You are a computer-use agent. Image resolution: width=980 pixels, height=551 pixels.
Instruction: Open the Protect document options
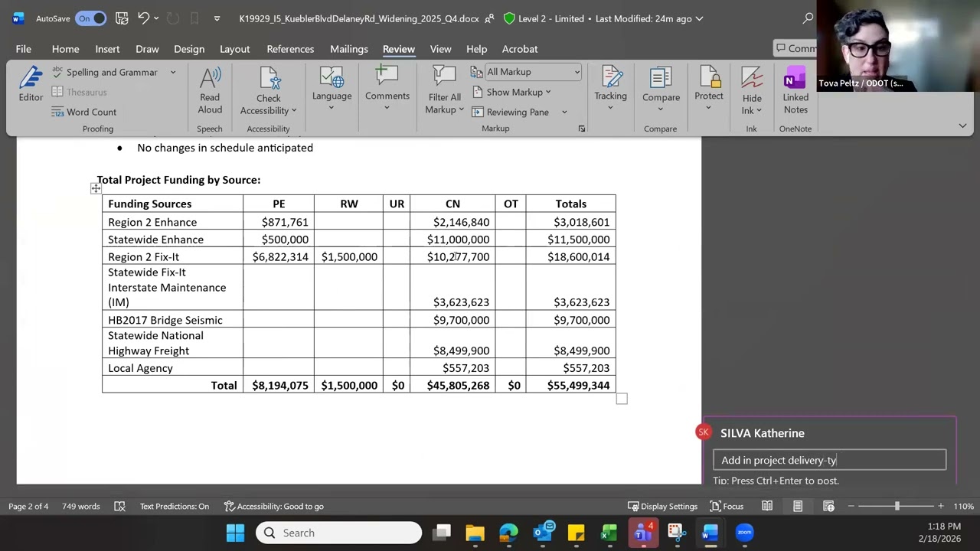708,89
